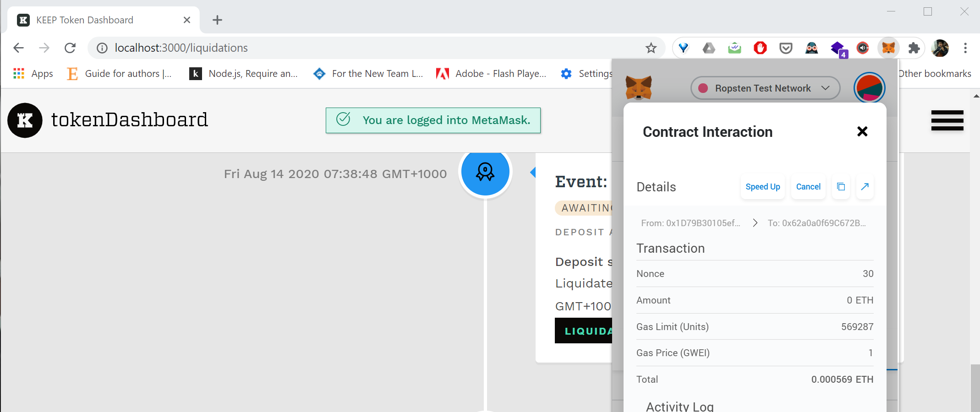The width and height of the screenshot is (980, 412).
Task: Go back to the previous page
Action: [x=19, y=48]
